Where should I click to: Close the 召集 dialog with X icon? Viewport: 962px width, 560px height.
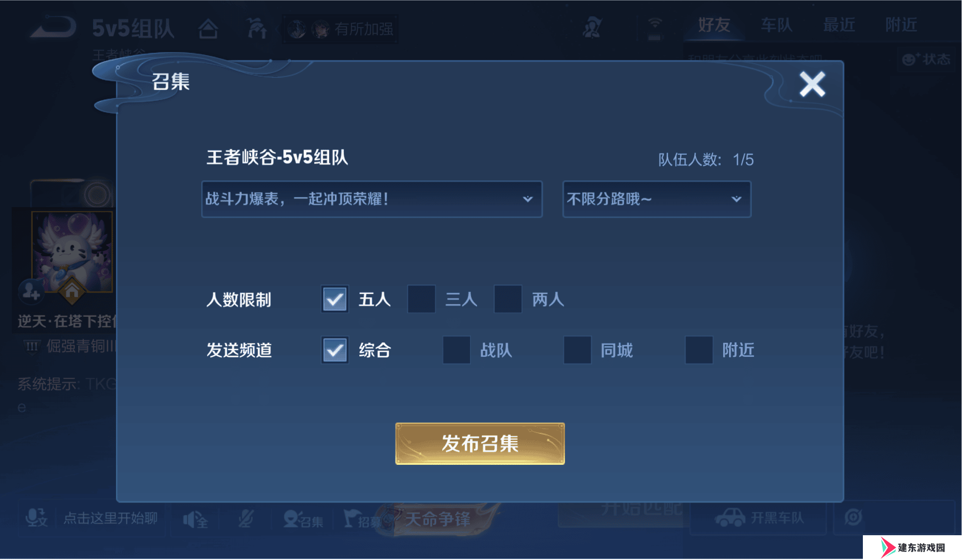pos(812,84)
